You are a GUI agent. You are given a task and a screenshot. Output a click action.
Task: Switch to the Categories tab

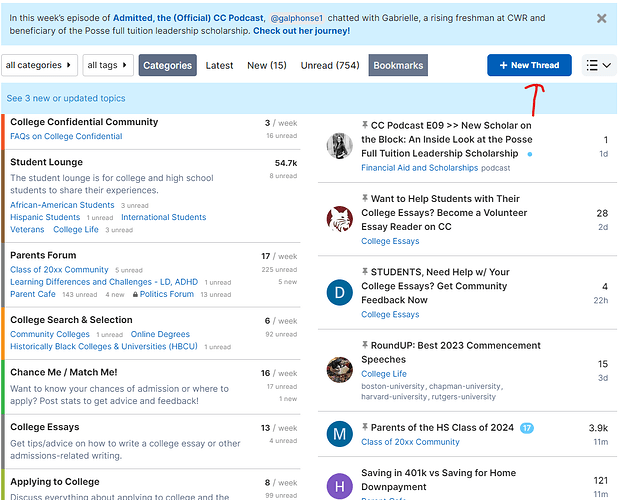coord(167,65)
